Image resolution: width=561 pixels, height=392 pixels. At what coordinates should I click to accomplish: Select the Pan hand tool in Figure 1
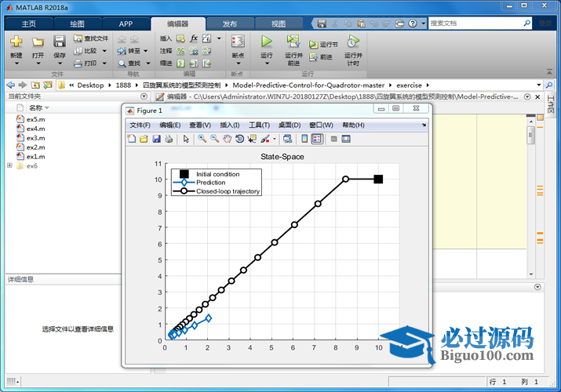pos(228,139)
